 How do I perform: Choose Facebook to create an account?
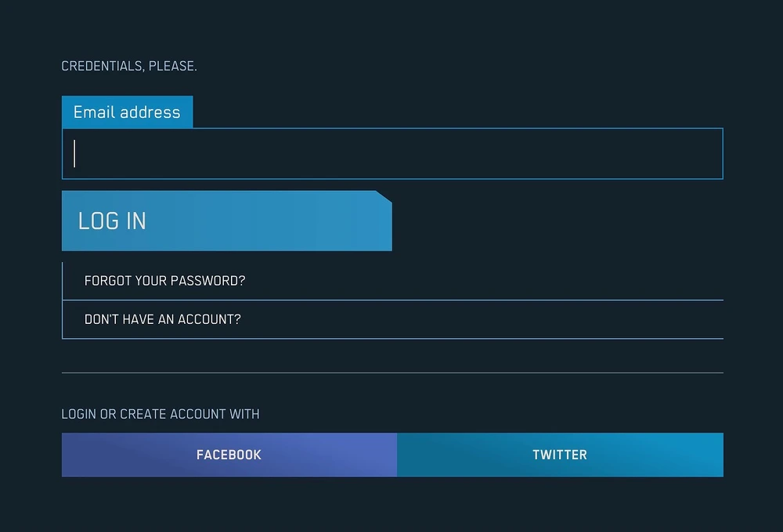[x=229, y=455]
